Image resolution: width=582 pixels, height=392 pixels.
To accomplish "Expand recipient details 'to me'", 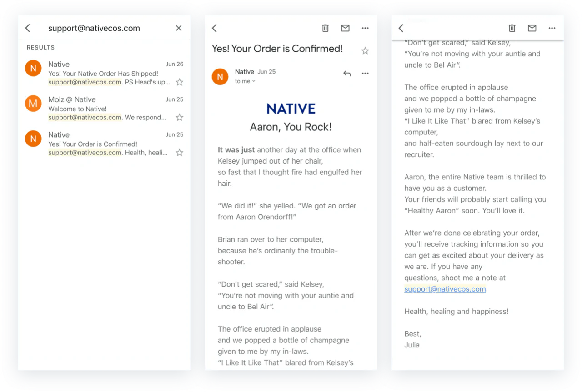I will pyautogui.click(x=245, y=81).
